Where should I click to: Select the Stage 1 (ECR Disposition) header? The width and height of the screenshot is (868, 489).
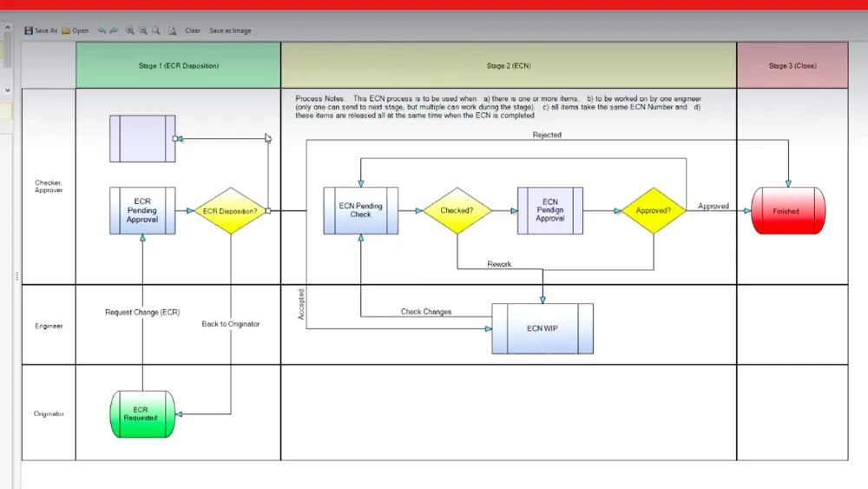pyautogui.click(x=178, y=65)
